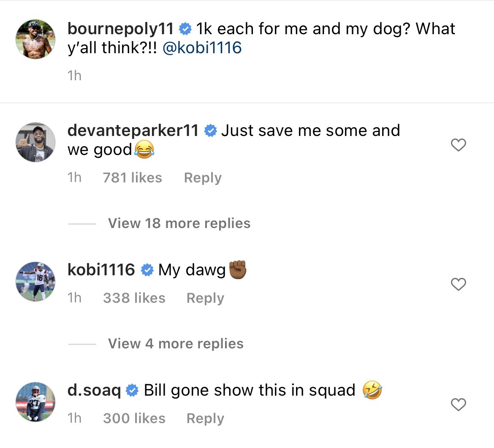Image resolution: width=494 pixels, height=448 pixels.
Task: Reply to devanteparker11's comment
Action: pos(202,178)
